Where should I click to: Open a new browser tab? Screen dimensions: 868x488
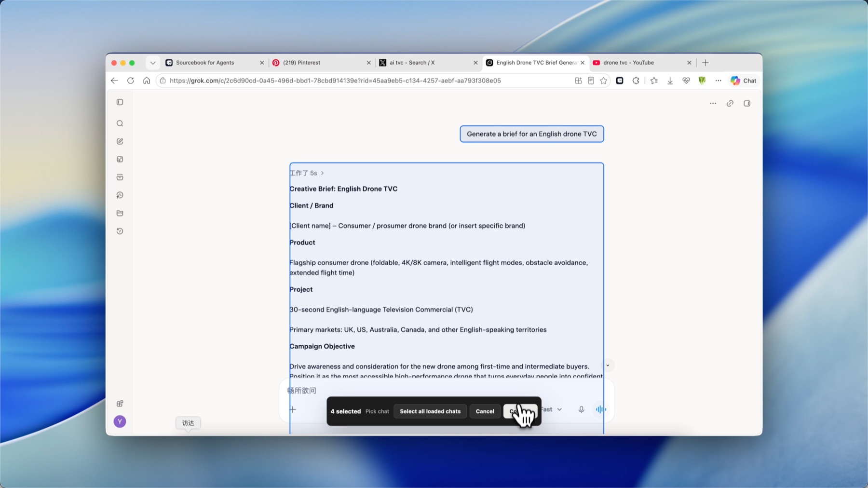tap(705, 63)
